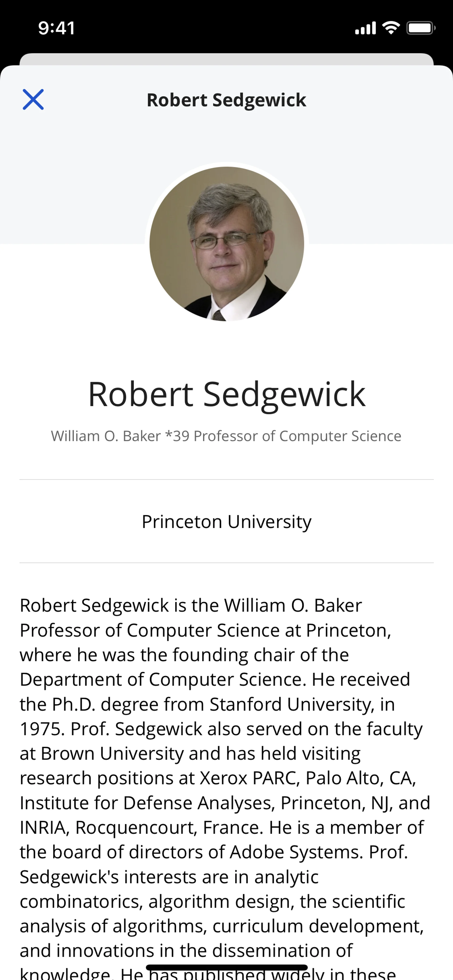Image resolution: width=453 pixels, height=980 pixels.
Task: Tap the collapsed background card behind the sheet
Action: tap(226, 59)
